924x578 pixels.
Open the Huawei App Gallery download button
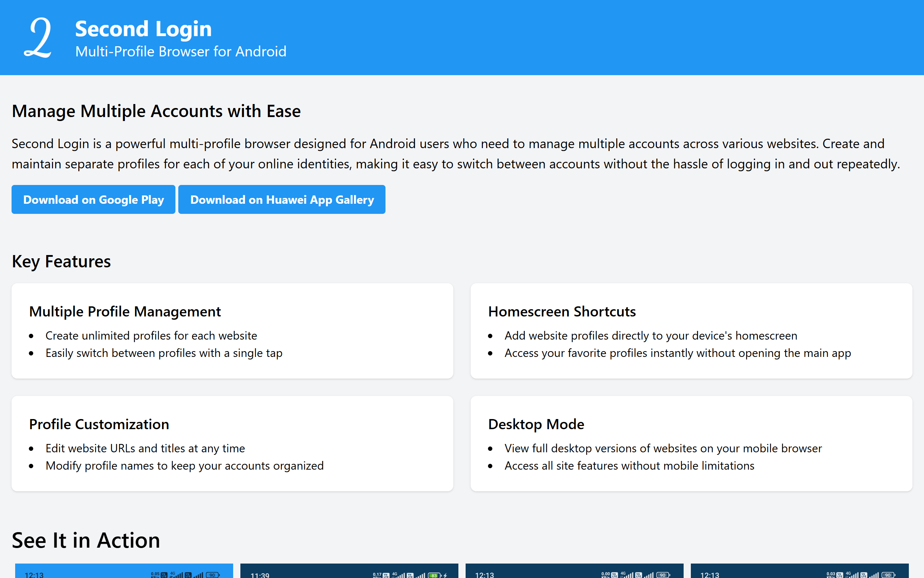[282, 199]
